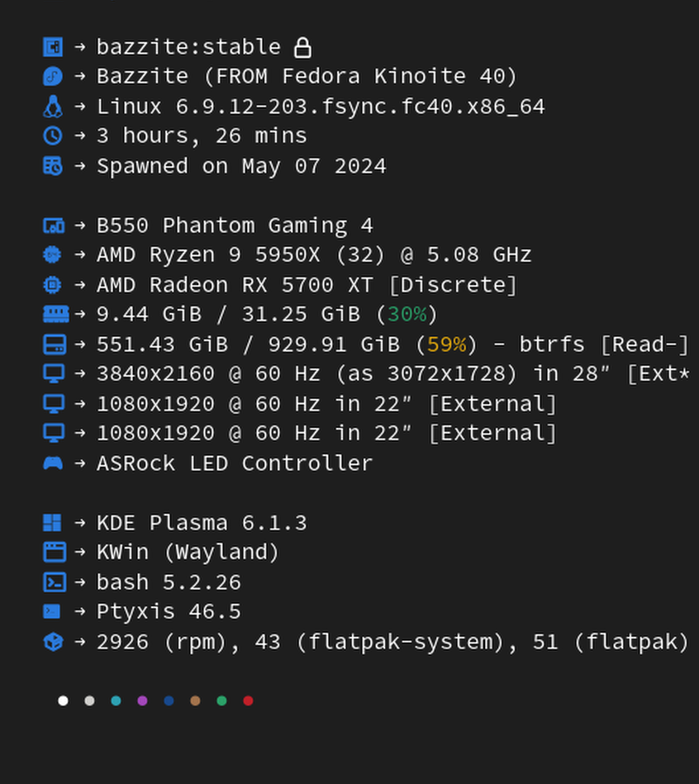Click the clock icon next to uptime
The height and width of the screenshot is (784, 699).
pyautogui.click(x=53, y=136)
